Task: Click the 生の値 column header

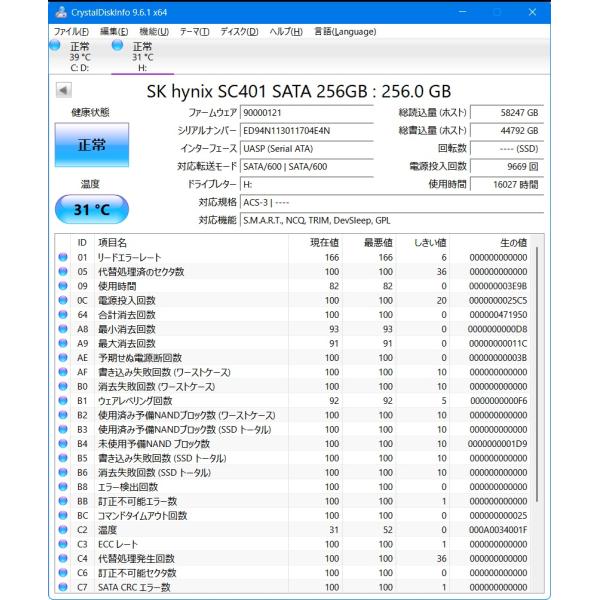Action: coord(491,243)
